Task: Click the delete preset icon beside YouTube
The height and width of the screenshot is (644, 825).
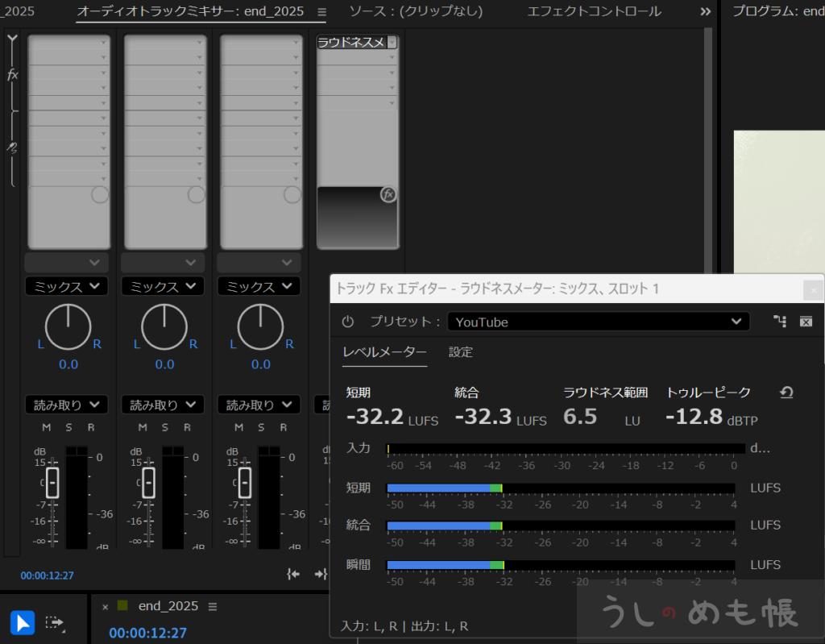Action: [806, 322]
